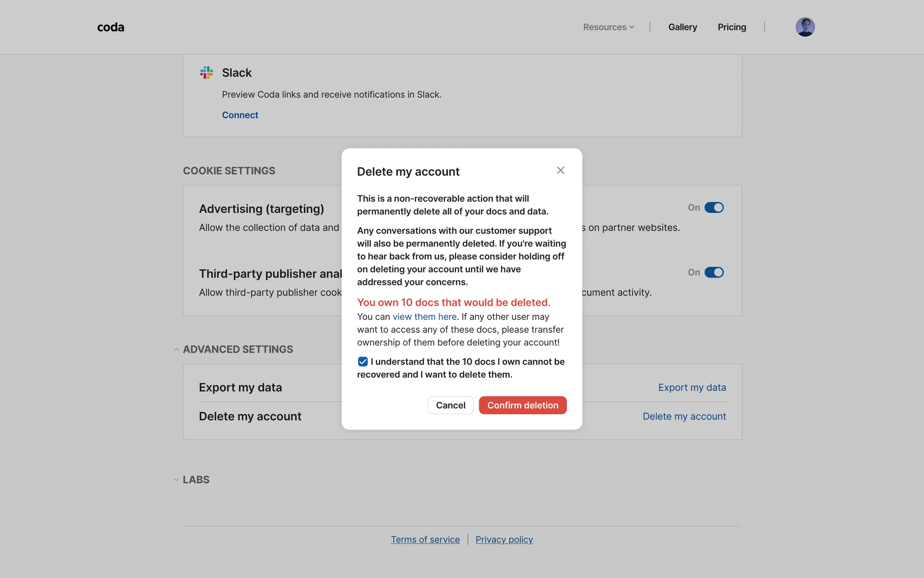Toggle off Advertising (targeting) cookies
The width and height of the screenshot is (924, 578).
pyautogui.click(x=714, y=208)
